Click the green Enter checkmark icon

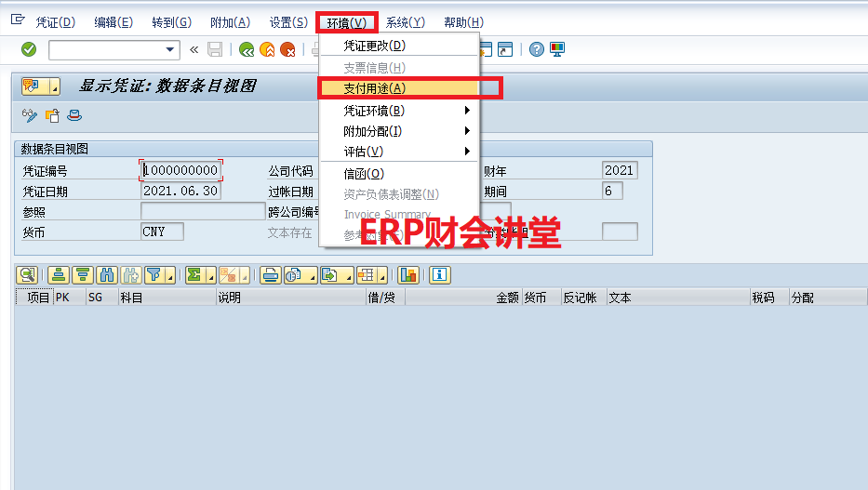click(x=29, y=49)
